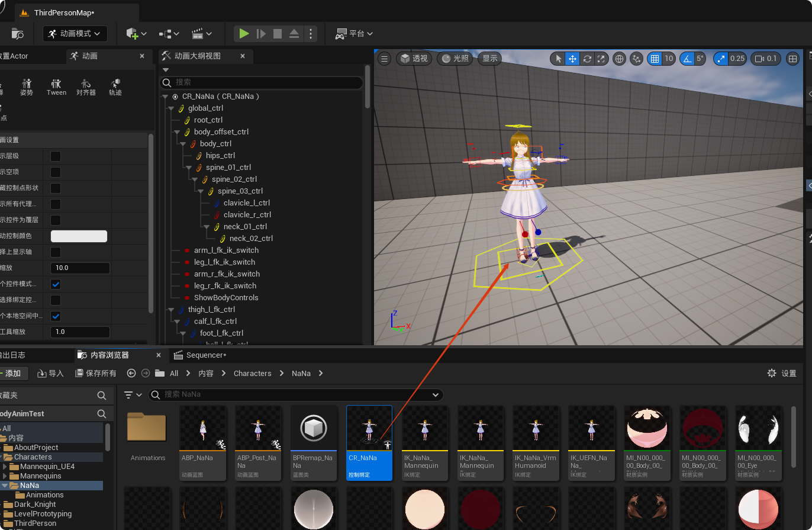Open the 动画模式 editor mode dropdown
The image size is (812, 530).
[x=75, y=34]
